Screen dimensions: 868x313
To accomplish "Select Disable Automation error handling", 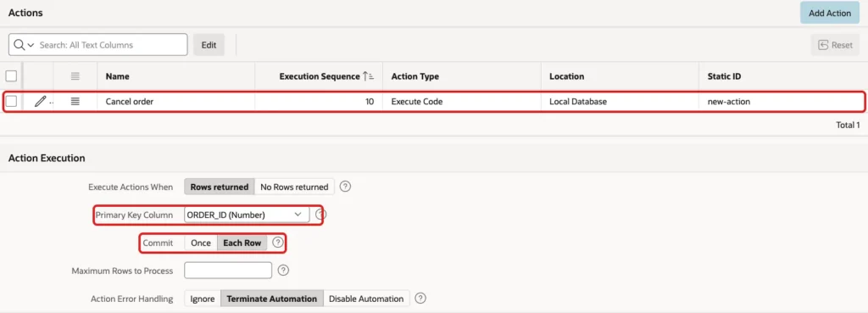I will tap(366, 299).
